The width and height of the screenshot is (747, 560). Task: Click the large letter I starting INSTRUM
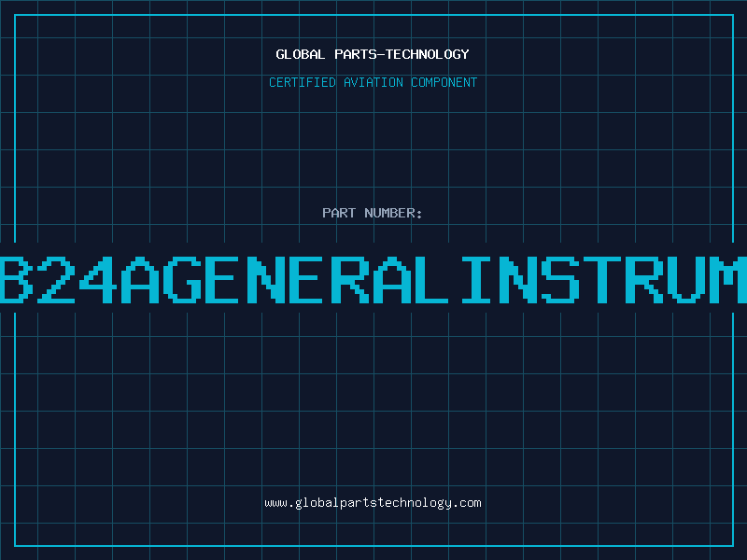coord(476,280)
